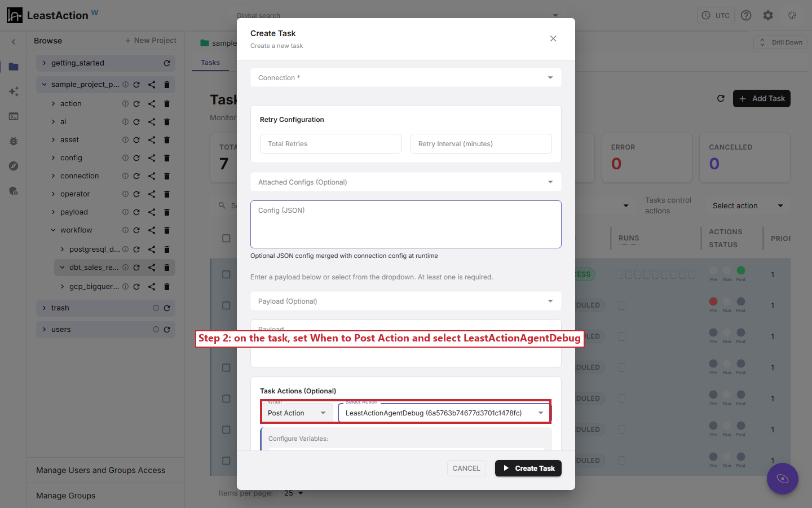Expand the users folder

[x=44, y=330]
